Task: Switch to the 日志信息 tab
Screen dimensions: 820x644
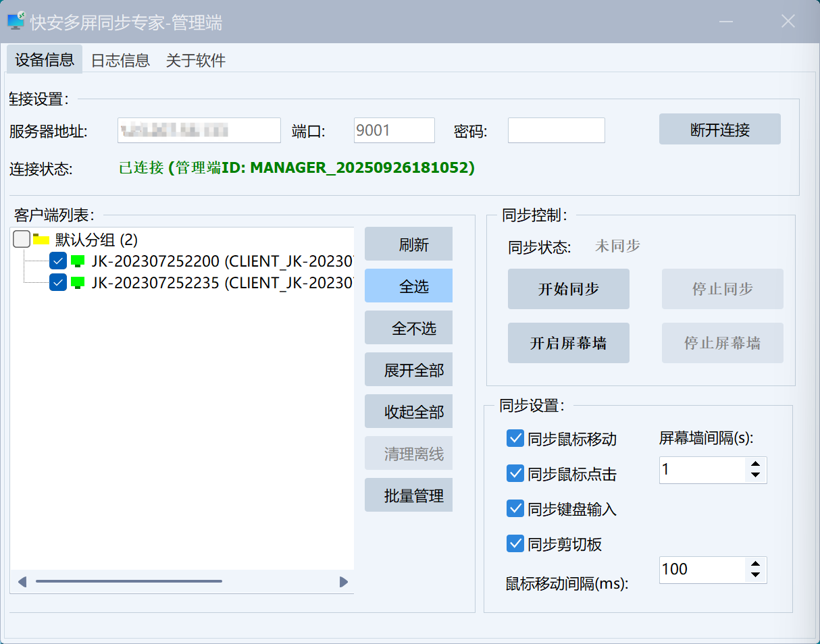Action: pos(120,60)
